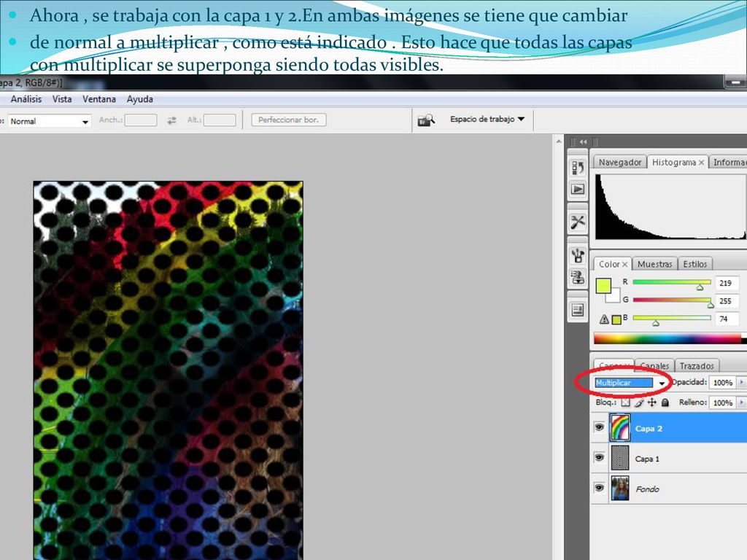Switch to the Estilos tab

[x=695, y=264]
